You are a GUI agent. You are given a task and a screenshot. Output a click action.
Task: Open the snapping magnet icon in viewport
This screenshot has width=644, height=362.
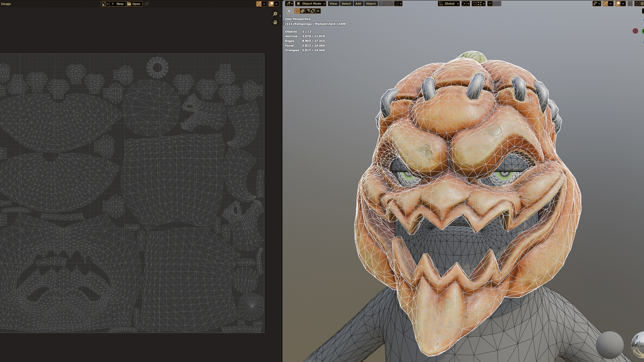pyautogui.click(x=474, y=4)
